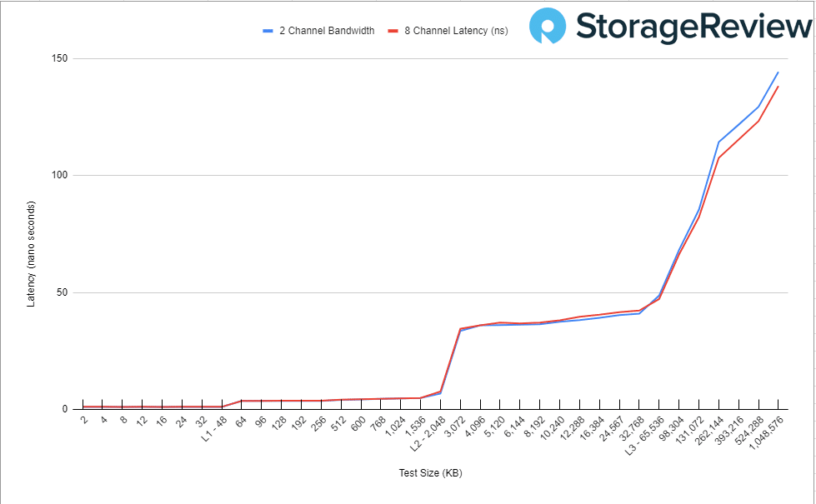Select the x-axis tick label "128"
The image size is (816, 504).
pyautogui.click(x=279, y=423)
